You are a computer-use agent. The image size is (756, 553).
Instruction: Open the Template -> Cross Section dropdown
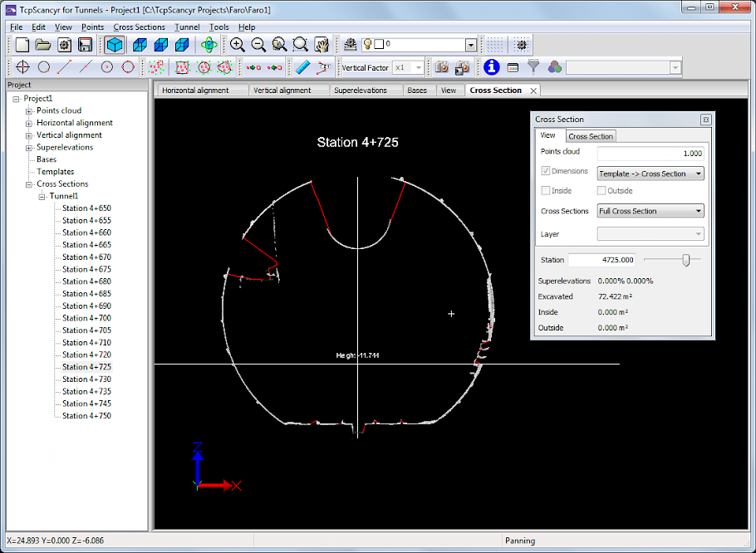[650, 174]
